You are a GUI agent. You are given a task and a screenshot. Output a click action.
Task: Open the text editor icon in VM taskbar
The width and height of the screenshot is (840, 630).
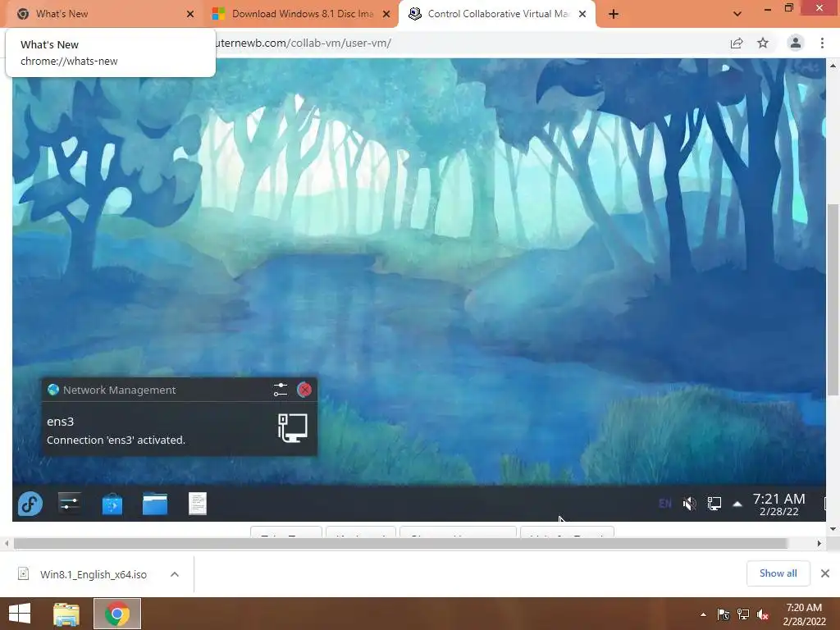pos(198,504)
